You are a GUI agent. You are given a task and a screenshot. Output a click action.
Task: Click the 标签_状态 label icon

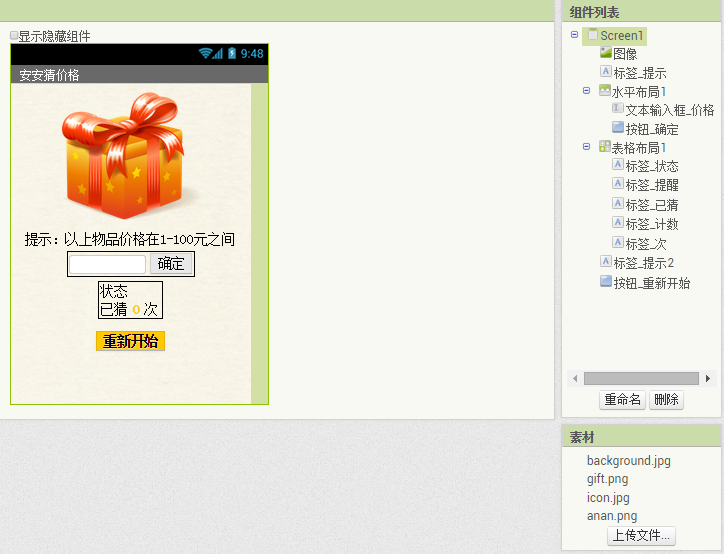[618, 164]
